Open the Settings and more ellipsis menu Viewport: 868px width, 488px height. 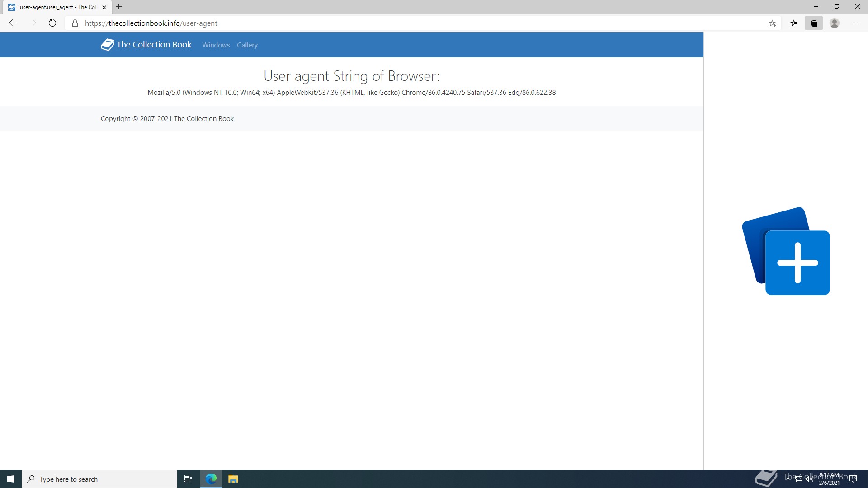click(x=855, y=23)
